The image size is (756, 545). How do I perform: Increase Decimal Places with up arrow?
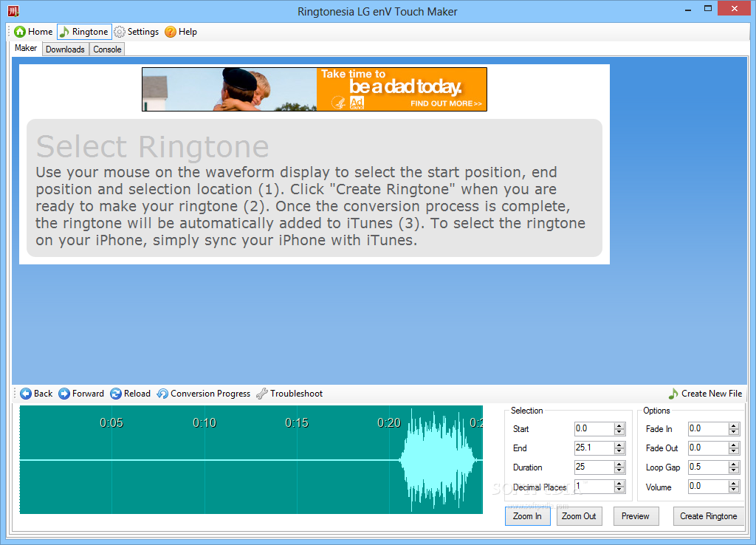[x=619, y=484]
